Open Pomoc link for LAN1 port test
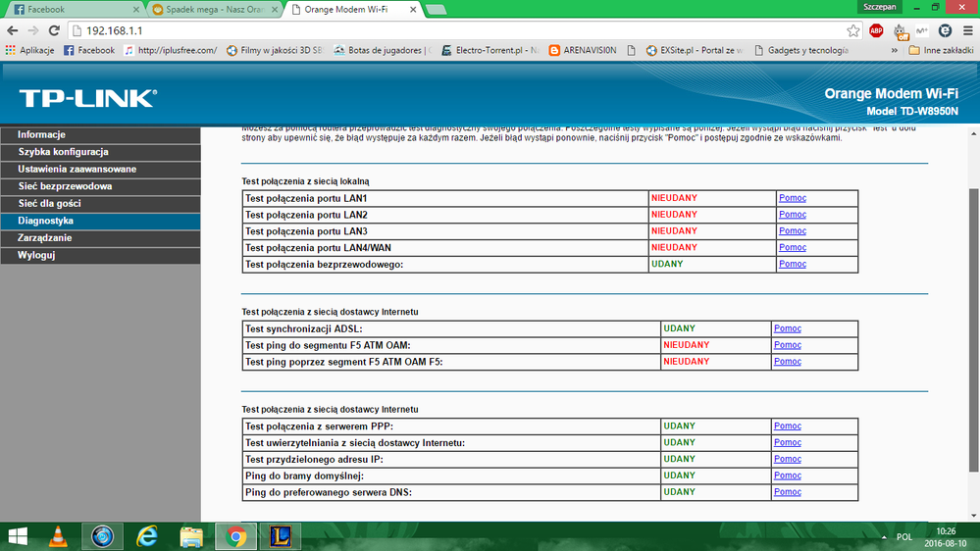Viewport: 980px width, 551px height. tap(792, 198)
